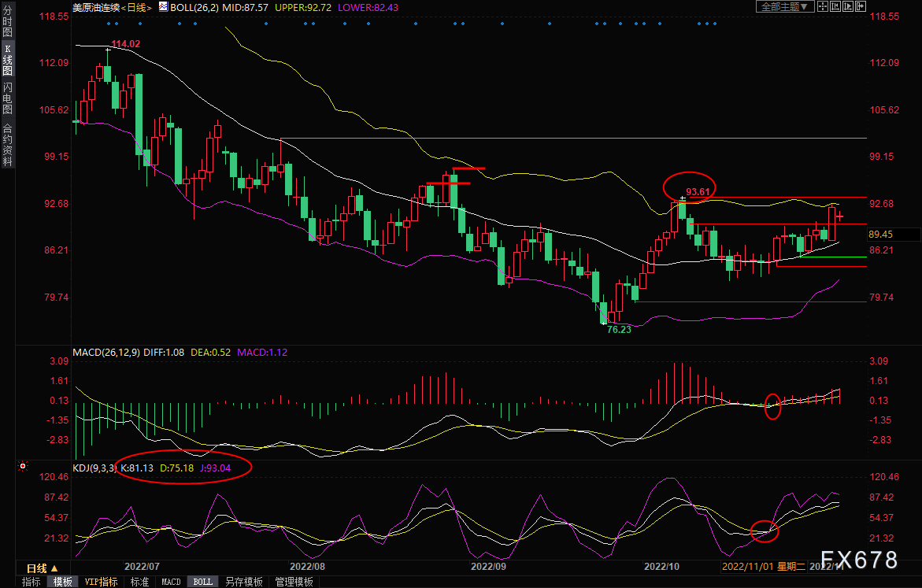The height and width of the screenshot is (588, 922).
Task: Open the 全部主题 dropdown
Action: tap(784, 6)
